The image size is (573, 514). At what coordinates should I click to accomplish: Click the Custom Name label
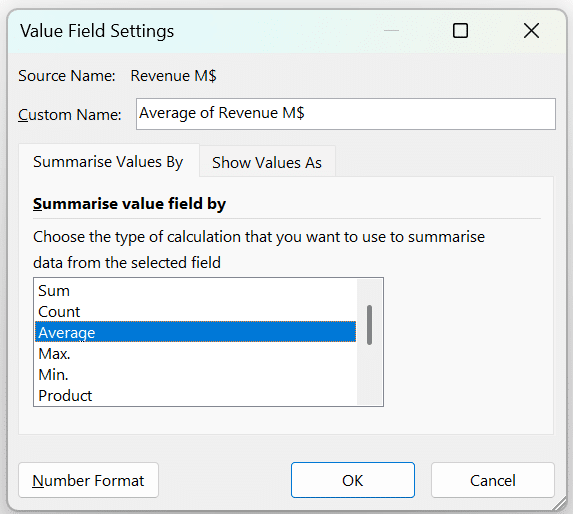pos(69,115)
